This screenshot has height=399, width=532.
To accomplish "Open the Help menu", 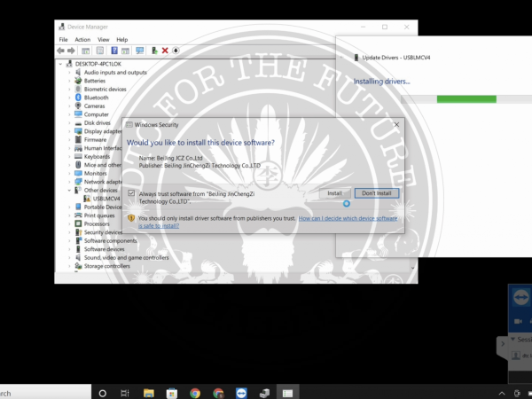I will point(121,39).
